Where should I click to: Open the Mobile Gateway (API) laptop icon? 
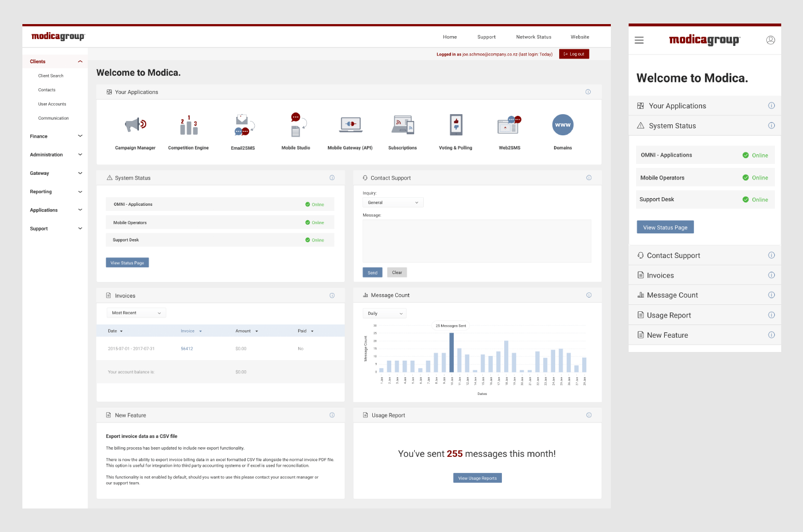point(350,124)
